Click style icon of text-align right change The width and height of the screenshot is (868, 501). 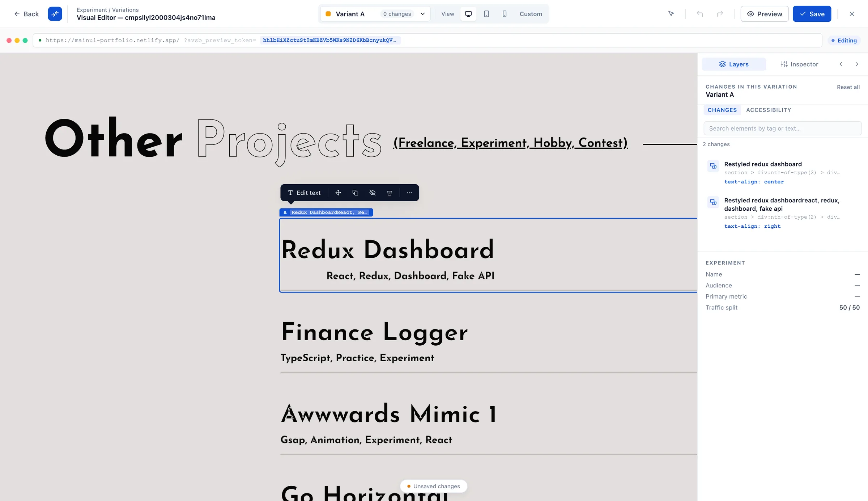713,202
